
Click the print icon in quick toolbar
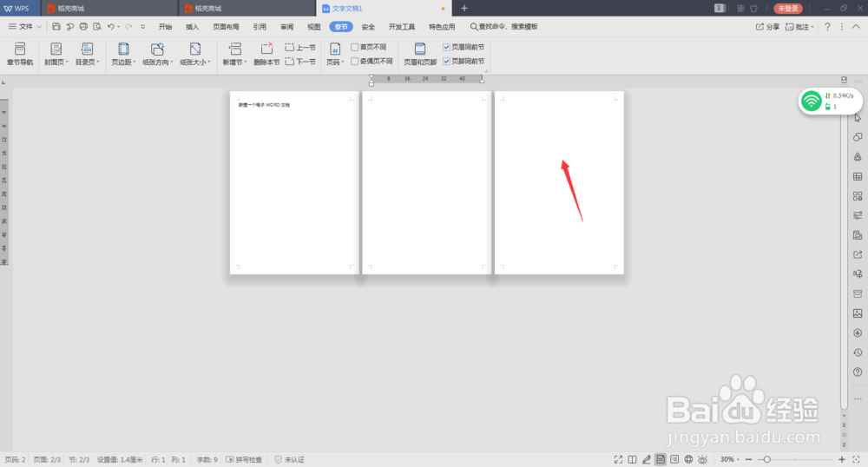[83, 27]
